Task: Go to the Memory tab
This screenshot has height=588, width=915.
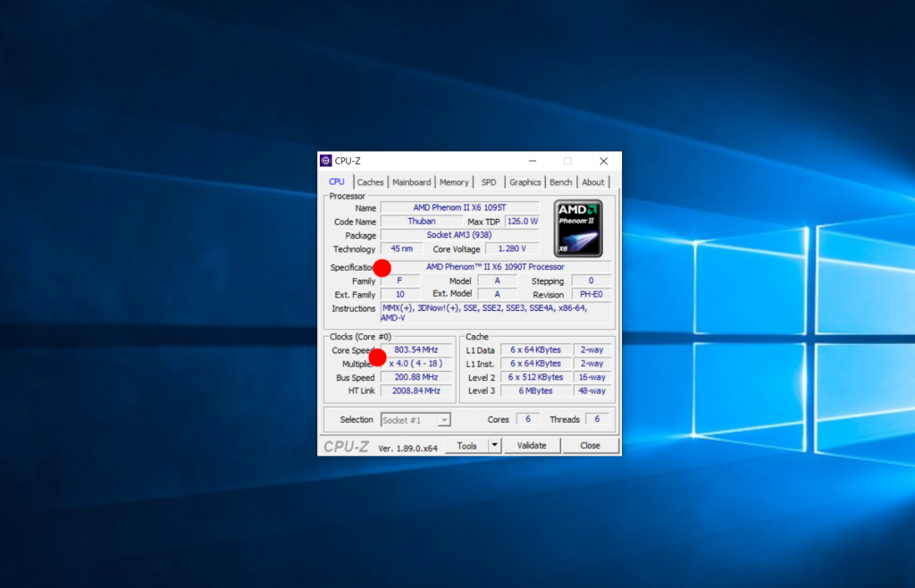Action: click(454, 182)
